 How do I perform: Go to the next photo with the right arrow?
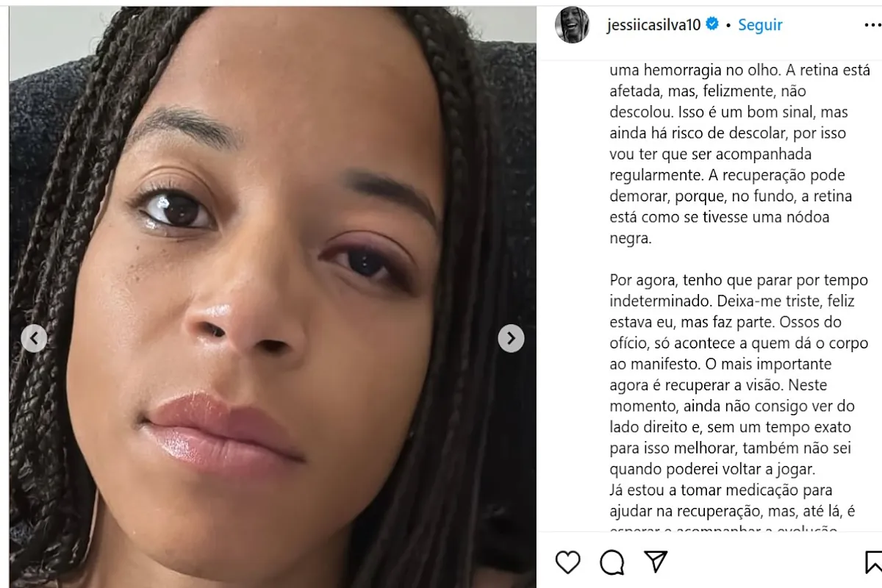[511, 338]
